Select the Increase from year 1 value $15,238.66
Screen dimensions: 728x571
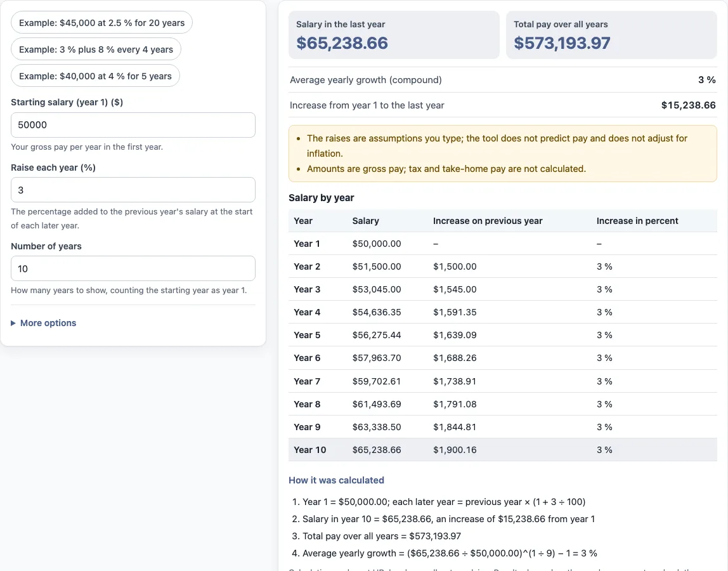689,105
